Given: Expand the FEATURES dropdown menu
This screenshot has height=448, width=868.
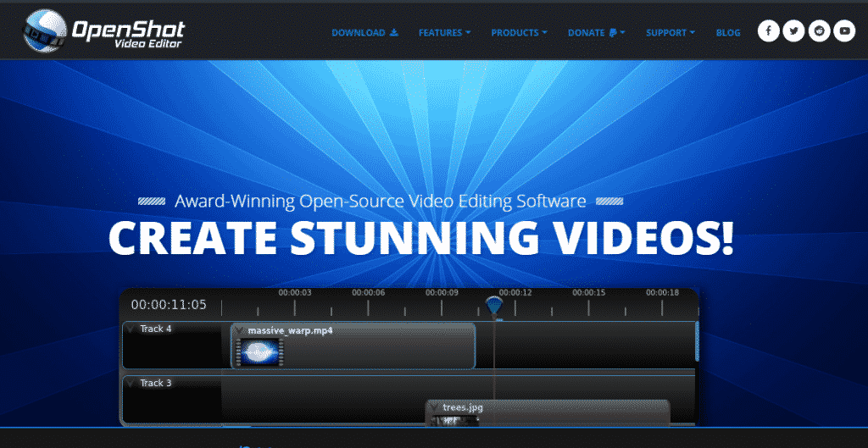Looking at the screenshot, I should point(444,33).
